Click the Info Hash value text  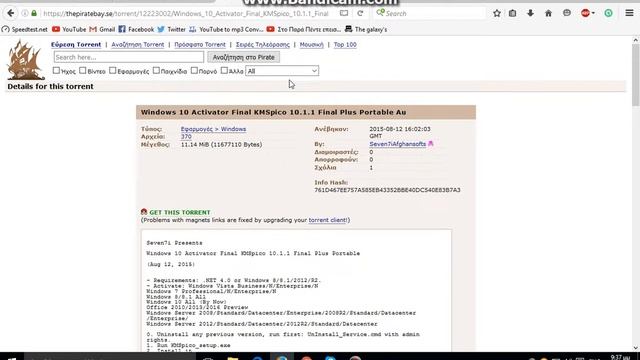[x=387, y=190]
